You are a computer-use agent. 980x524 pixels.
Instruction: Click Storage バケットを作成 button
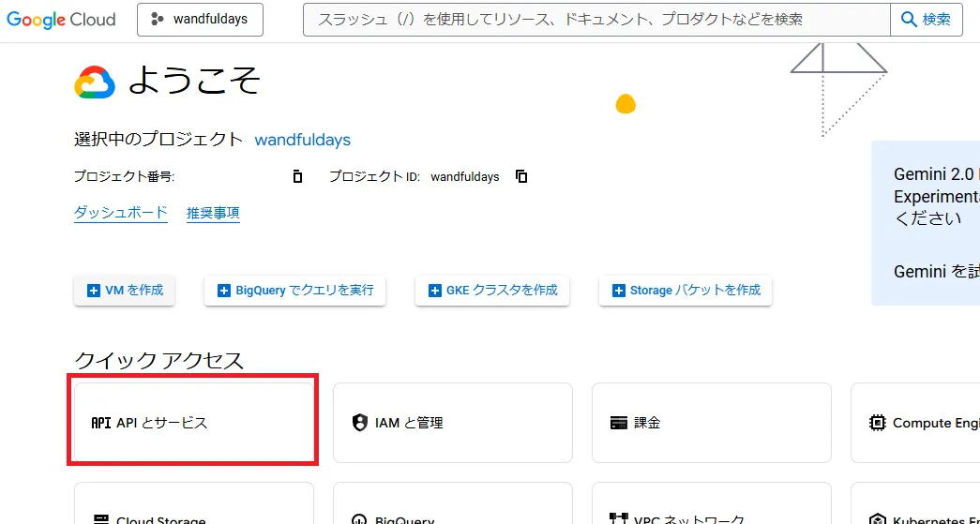pyautogui.click(x=686, y=291)
